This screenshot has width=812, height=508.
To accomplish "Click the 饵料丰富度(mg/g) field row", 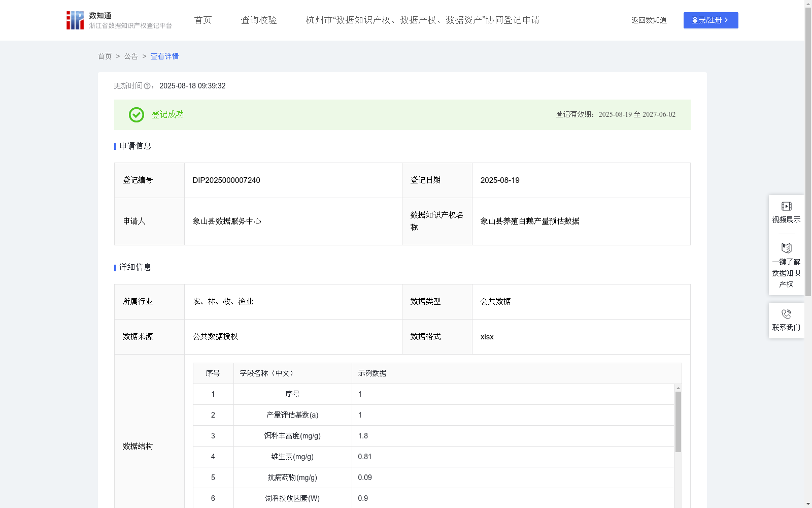I will click(x=433, y=436).
